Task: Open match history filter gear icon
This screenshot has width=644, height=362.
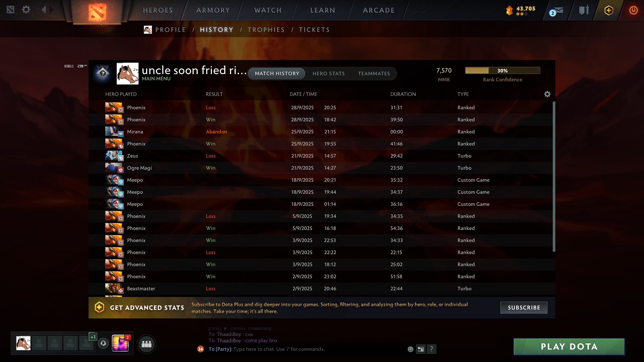Action: [x=547, y=94]
